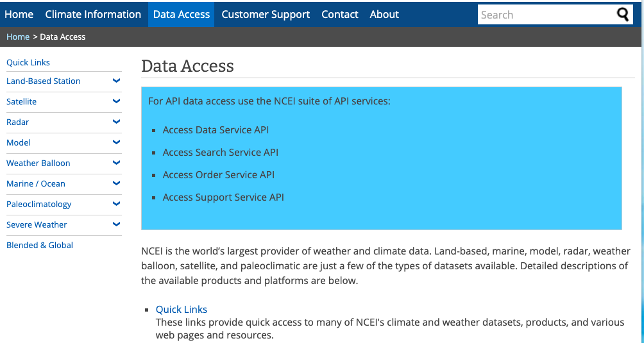The height and width of the screenshot is (343, 644).
Task: Open the About menu item
Action: point(384,14)
